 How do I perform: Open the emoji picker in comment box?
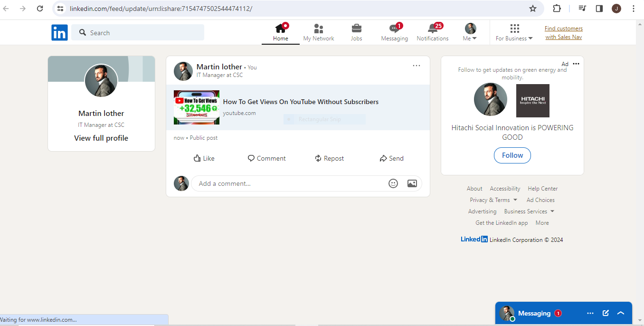click(x=393, y=183)
